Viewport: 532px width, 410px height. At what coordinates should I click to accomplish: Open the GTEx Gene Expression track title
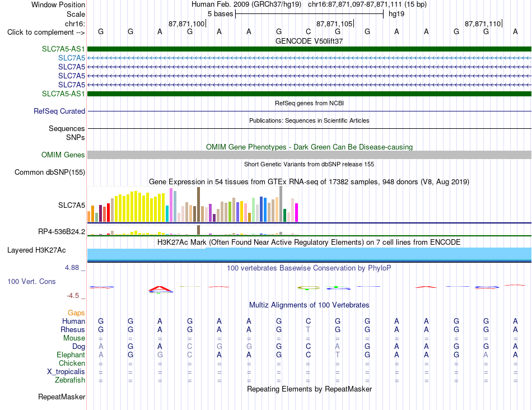[x=309, y=182]
